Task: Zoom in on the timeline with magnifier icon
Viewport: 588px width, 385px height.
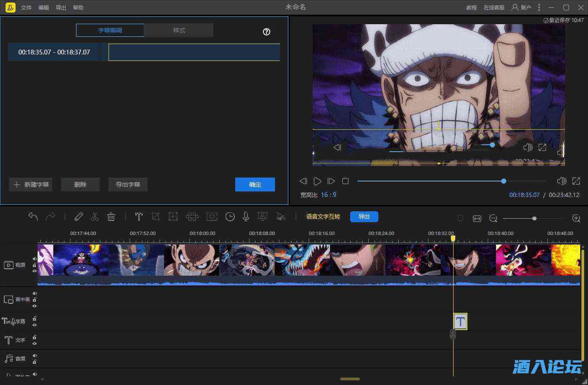Action: (x=576, y=218)
